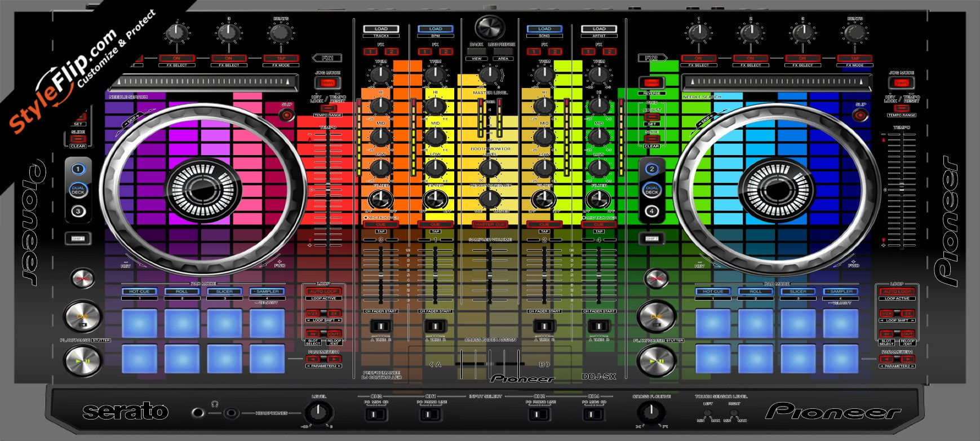Select deck 3 button on left
The image size is (980, 441).
point(78,211)
